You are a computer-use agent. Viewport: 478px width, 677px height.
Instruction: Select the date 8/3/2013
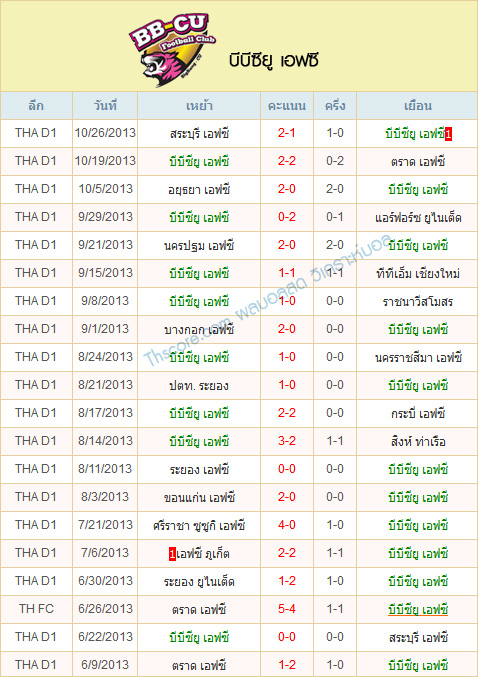coord(105,497)
